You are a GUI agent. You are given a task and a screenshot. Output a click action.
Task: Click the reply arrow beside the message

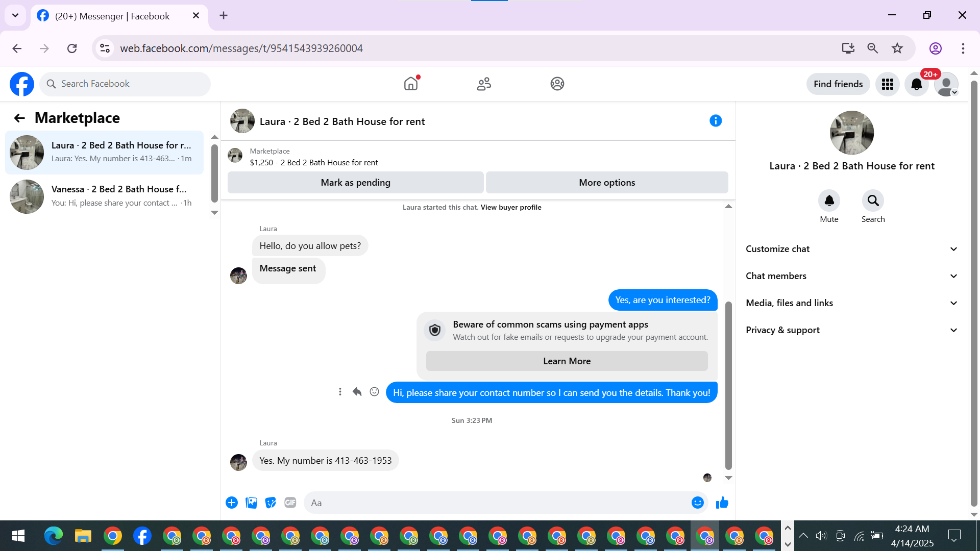coord(357,392)
